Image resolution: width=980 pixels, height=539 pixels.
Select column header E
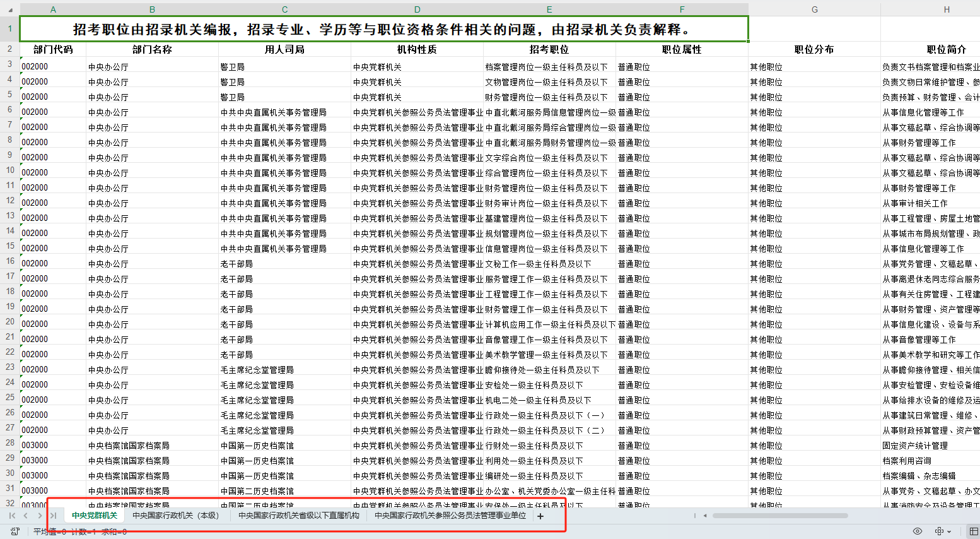(549, 9)
